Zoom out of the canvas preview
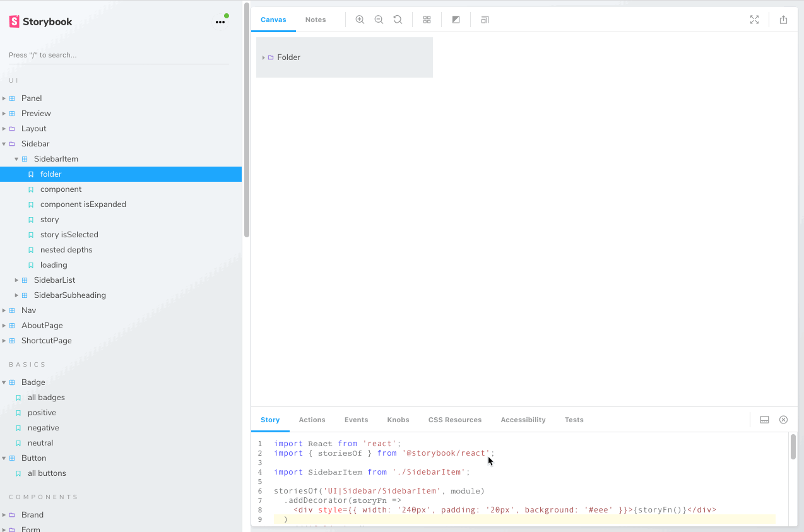Viewport: 804px width, 532px height. coord(379,20)
